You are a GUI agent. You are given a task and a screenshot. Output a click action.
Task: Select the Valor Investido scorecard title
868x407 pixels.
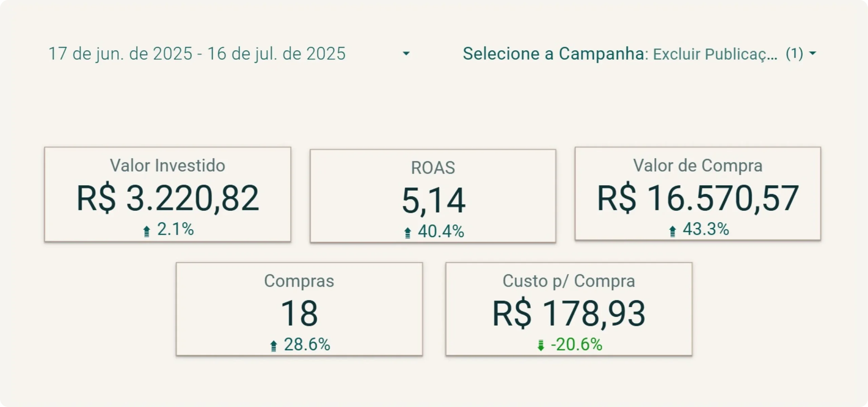point(167,166)
